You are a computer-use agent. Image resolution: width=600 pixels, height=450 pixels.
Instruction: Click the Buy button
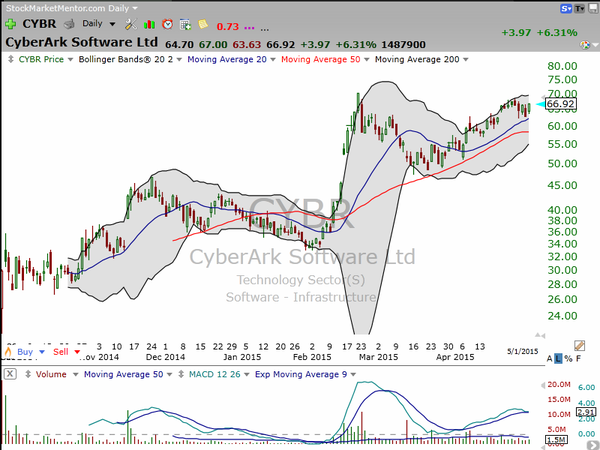[25, 352]
